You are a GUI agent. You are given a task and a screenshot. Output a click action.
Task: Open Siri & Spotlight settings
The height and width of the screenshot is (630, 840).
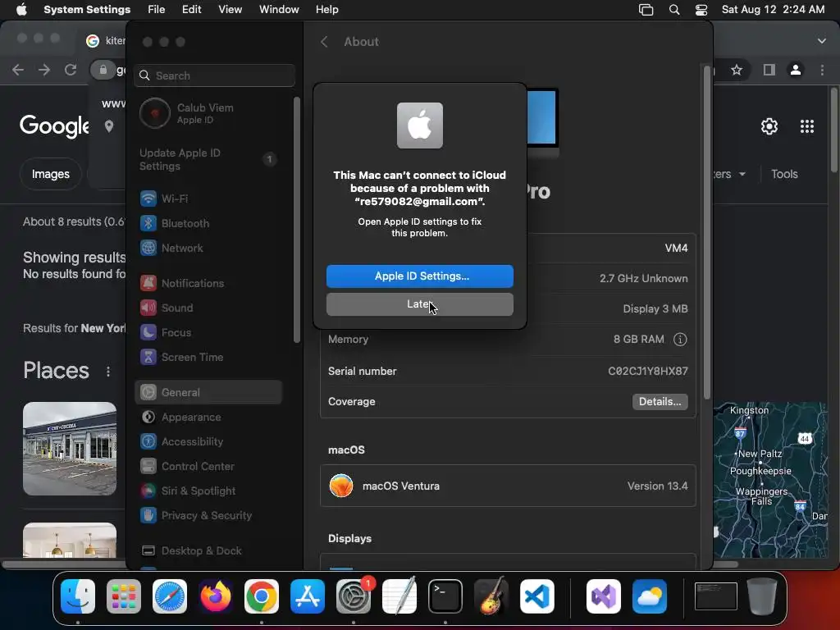click(209, 491)
